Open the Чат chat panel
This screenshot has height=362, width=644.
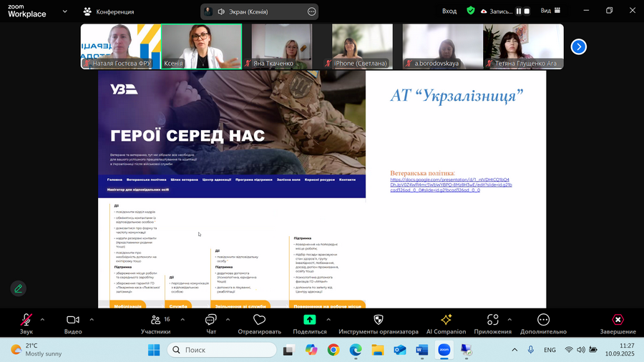211,320
